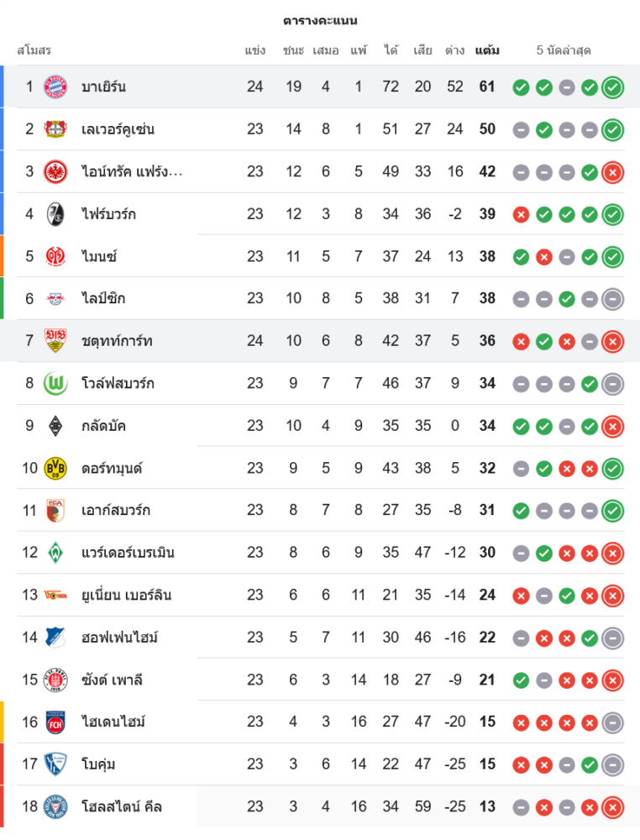Click Frankfurt's latest match loss indicator
640x840 pixels.
pyautogui.click(x=612, y=172)
